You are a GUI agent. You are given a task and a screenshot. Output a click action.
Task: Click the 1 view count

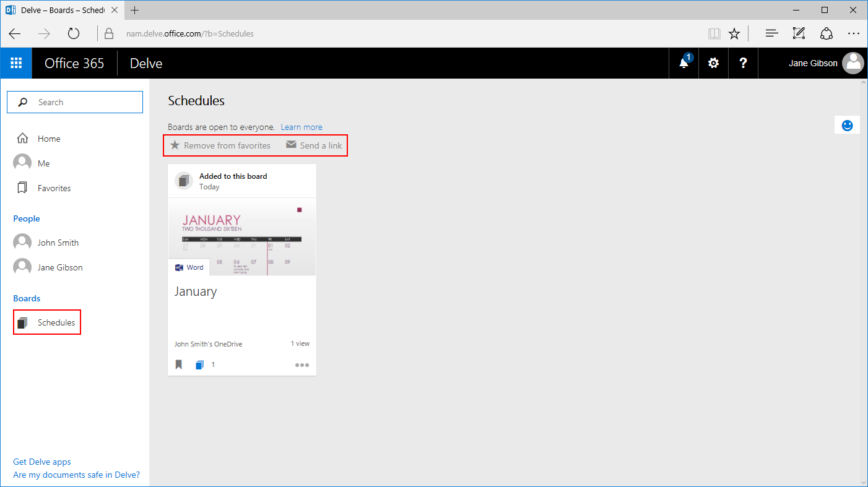coord(300,343)
